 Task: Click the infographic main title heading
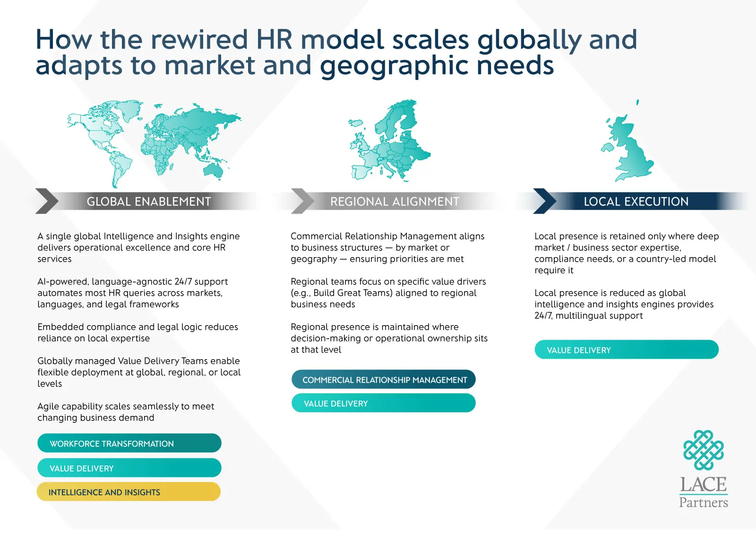[x=336, y=52]
